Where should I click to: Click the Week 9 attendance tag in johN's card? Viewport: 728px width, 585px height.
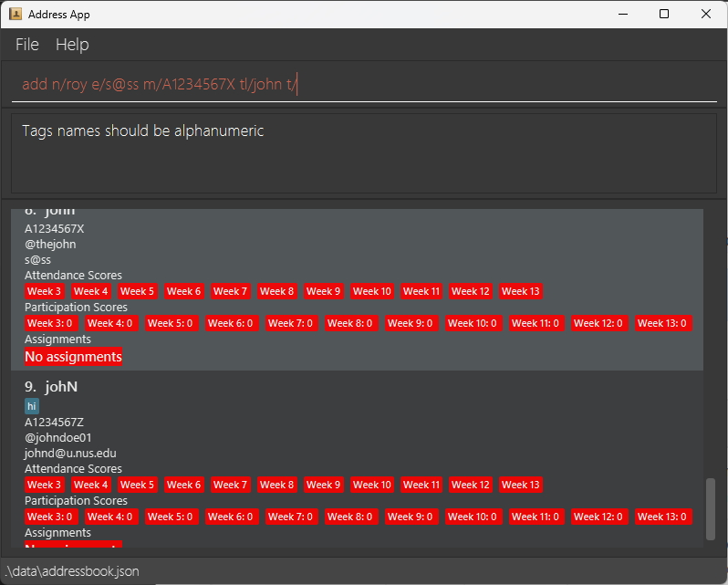323,485
